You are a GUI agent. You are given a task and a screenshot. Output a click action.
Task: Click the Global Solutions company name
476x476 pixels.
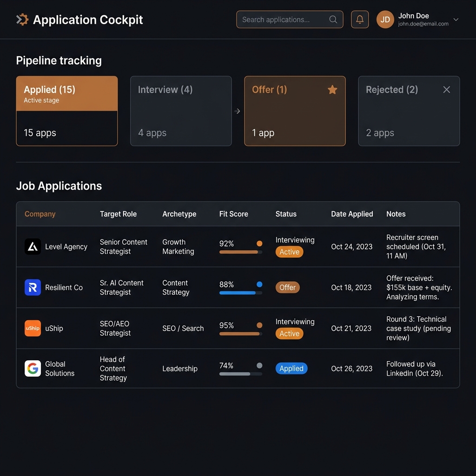60,368
